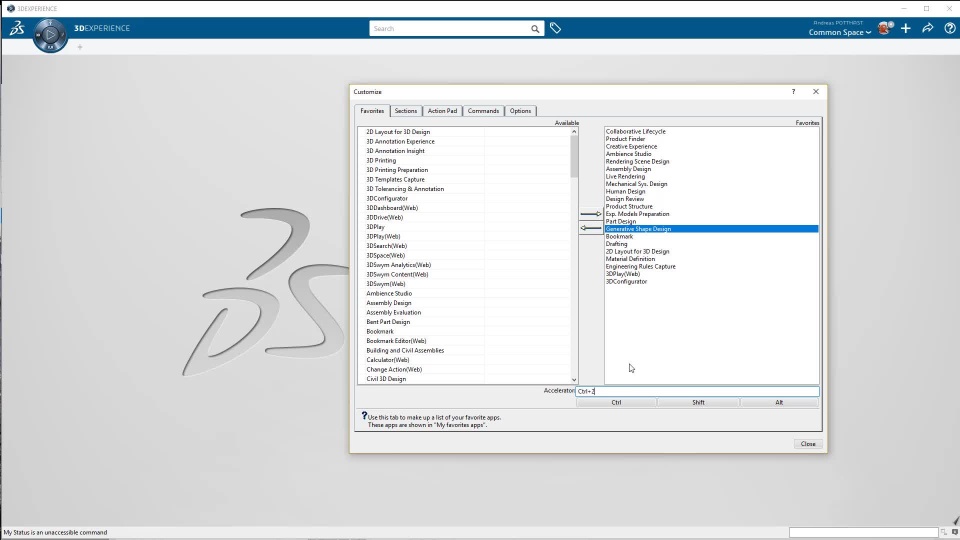The width and height of the screenshot is (960, 540).
Task: Select Live Rendering in Favorites list
Action: [625, 176]
